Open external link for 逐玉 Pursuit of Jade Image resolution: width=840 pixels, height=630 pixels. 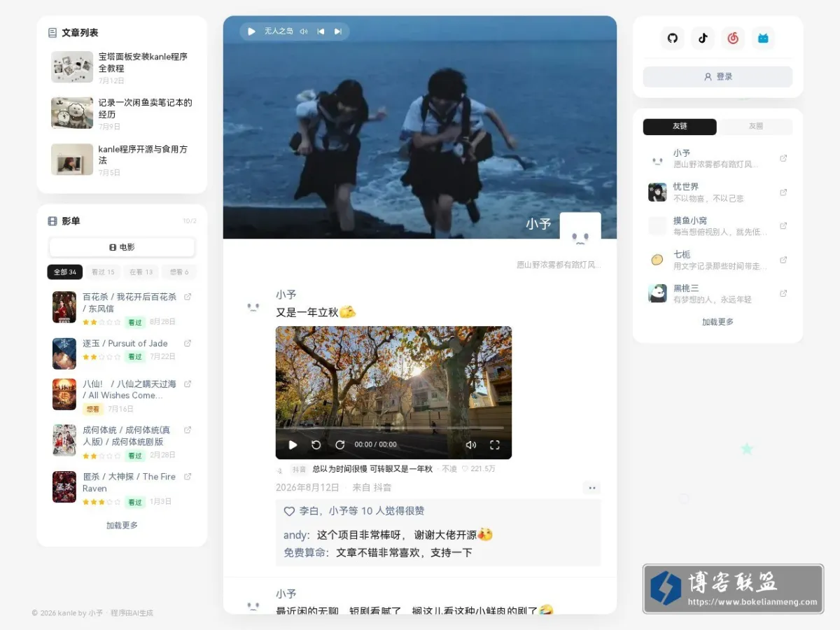click(188, 343)
